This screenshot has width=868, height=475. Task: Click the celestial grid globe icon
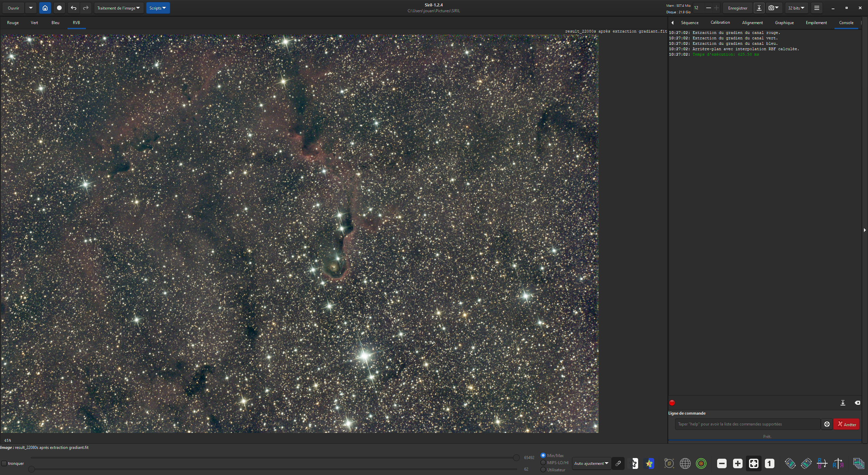click(x=685, y=463)
